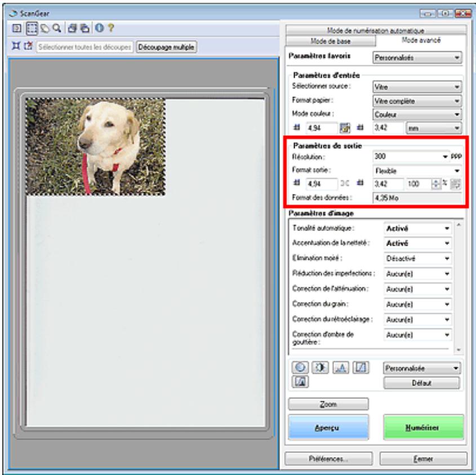
Task: Open the Tonalité automatique dropdown
Action: point(418,228)
